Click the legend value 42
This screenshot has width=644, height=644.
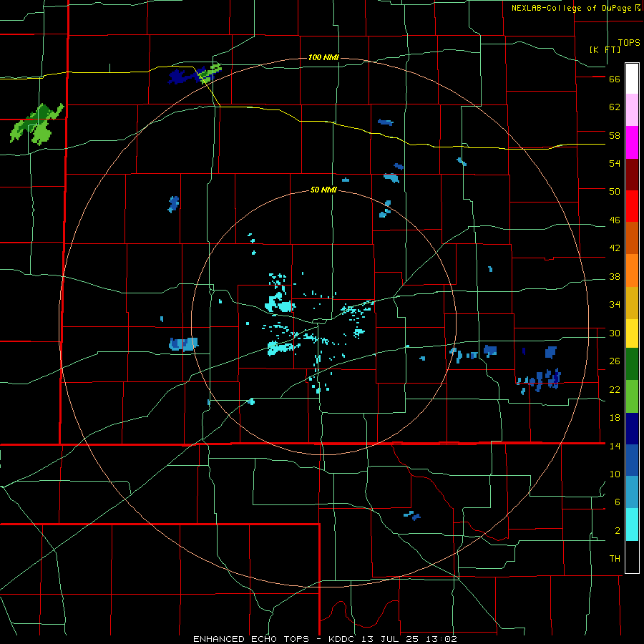coord(615,248)
